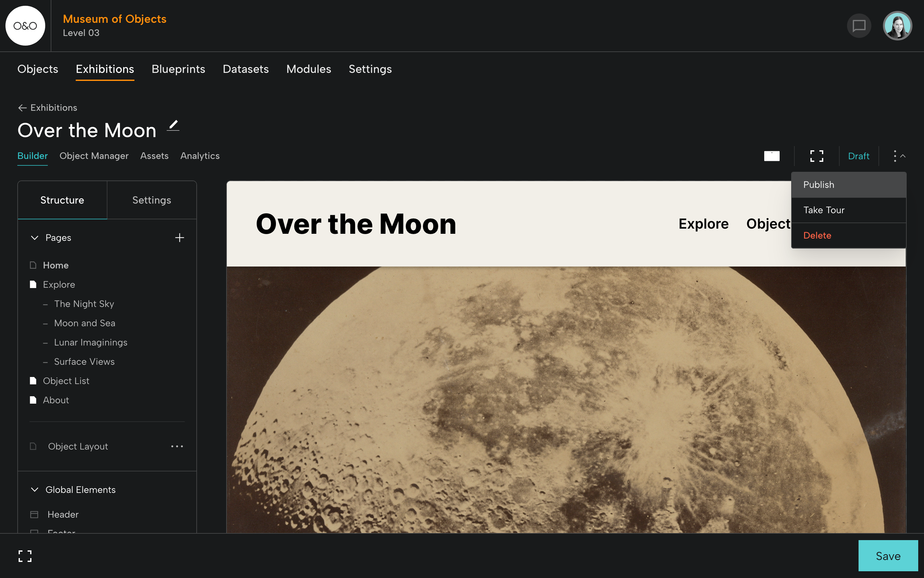Select the Object Layout item

tap(78, 446)
